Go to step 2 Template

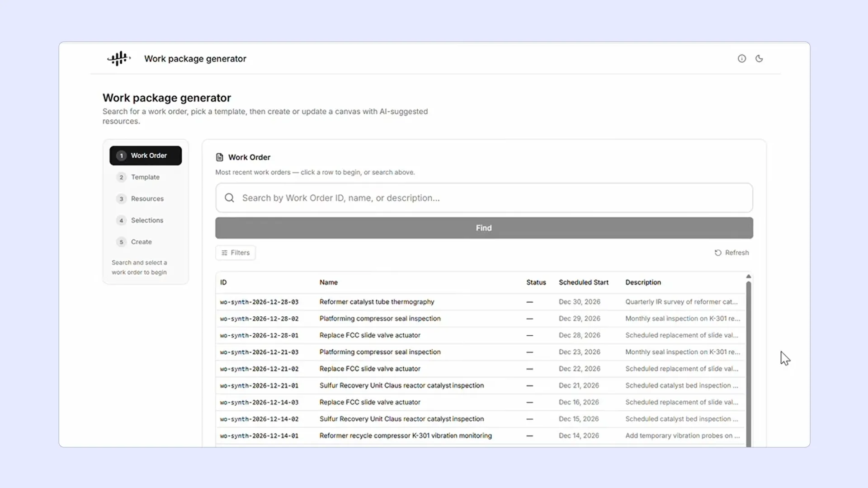(x=146, y=177)
